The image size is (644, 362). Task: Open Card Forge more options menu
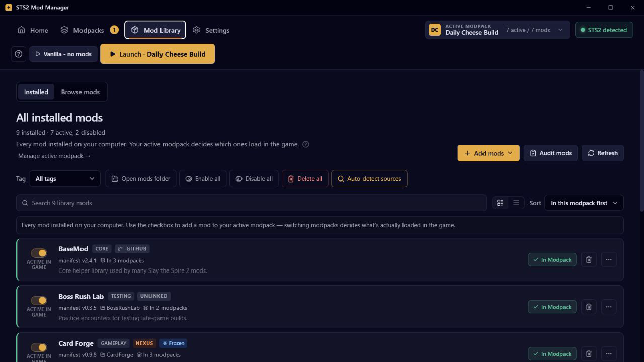pyautogui.click(x=609, y=354)
